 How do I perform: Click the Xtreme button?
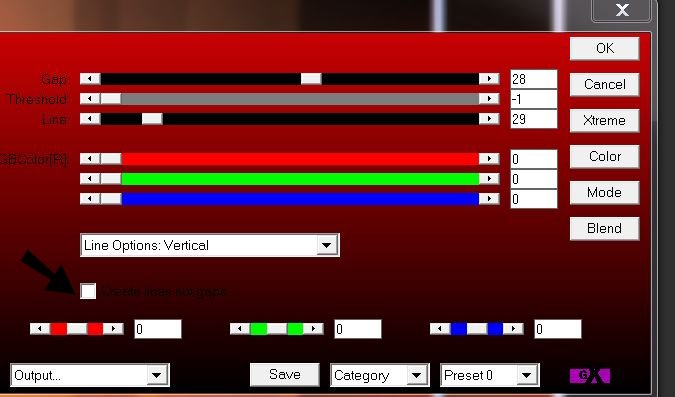[604, 120]
